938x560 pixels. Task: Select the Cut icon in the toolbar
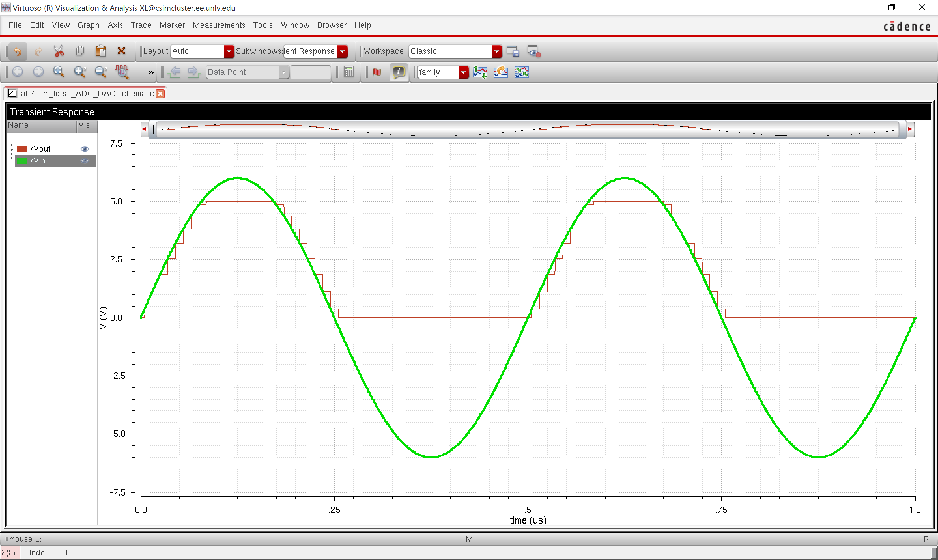pyautogui.click(x=59, y=51)
